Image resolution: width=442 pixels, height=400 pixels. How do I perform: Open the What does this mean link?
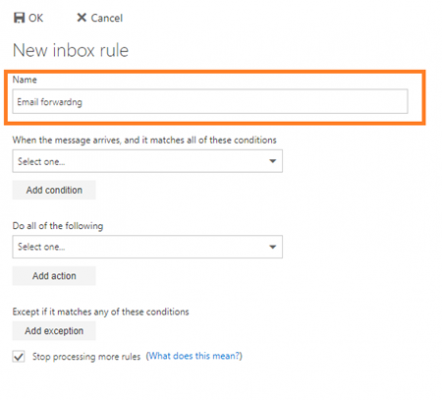194,356
